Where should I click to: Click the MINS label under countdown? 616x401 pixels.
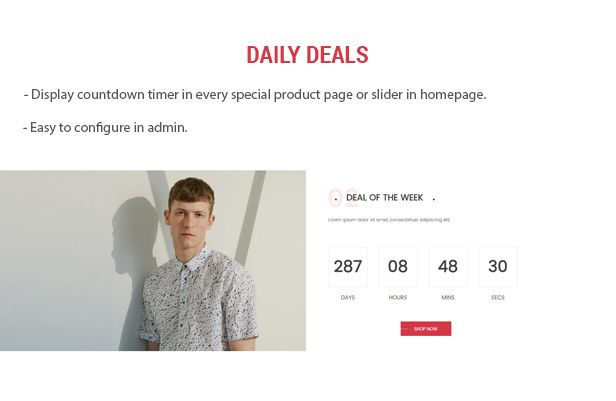pyautogui.click(x=448, y=297)
